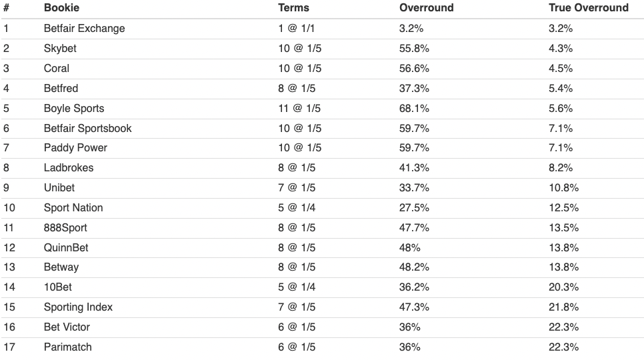Click the Betfred bookie name
644x360 pixels.
point(61,88)
